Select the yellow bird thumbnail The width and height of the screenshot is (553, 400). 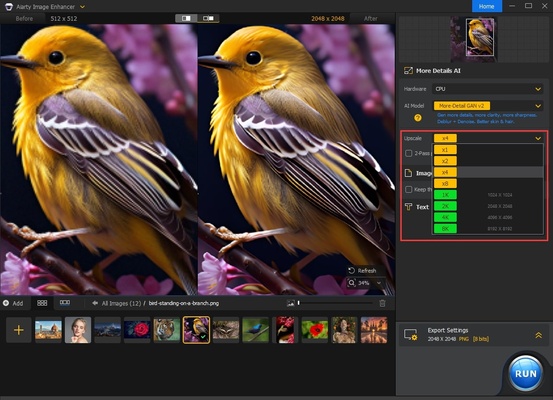point(196,330)
